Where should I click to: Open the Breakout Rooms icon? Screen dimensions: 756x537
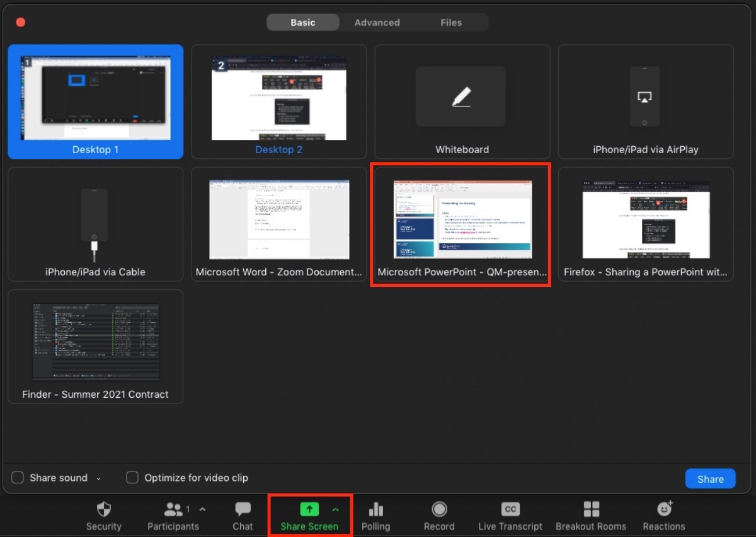[591, 509]
